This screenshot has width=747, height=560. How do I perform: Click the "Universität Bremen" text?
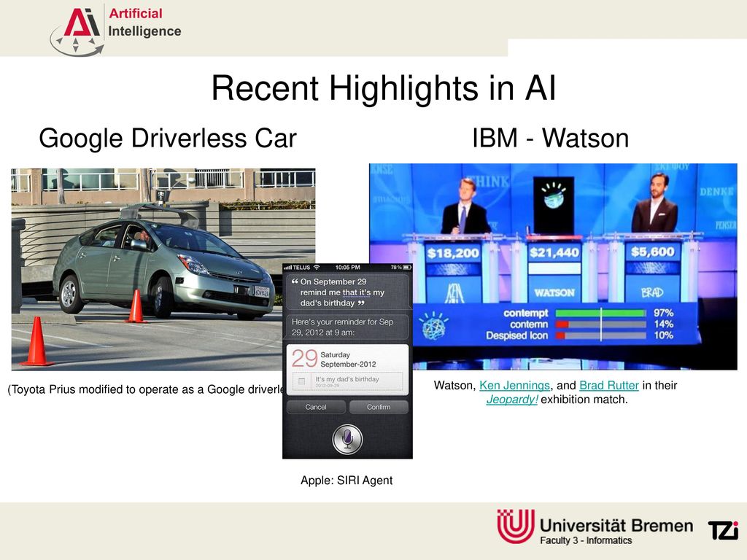pyautogui.click(x=616, y=525)
